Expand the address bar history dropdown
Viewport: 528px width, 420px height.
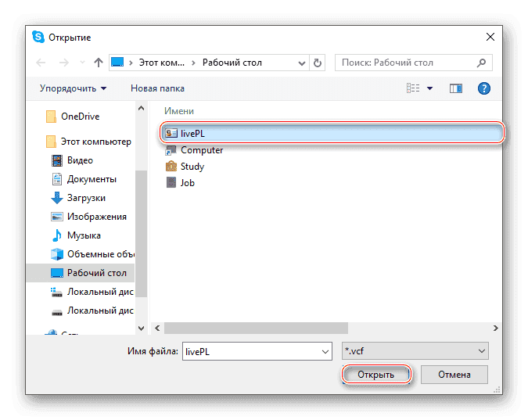(302, 63)
